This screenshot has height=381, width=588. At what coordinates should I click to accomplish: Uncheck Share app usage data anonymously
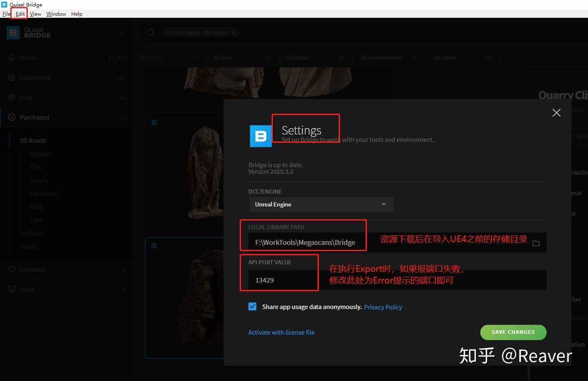253,307
